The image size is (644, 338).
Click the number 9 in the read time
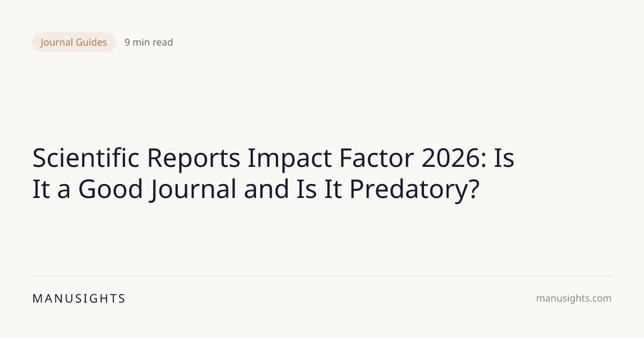point(127,42)
